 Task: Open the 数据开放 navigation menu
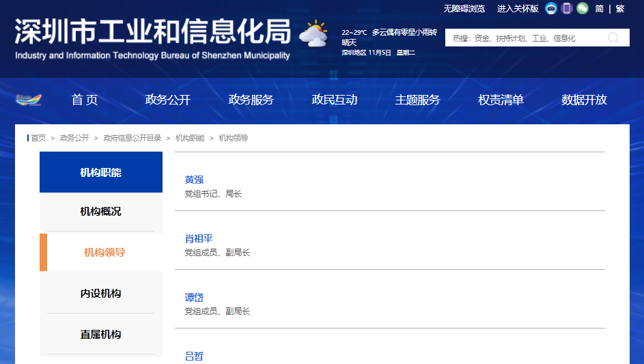coord(584,100)
